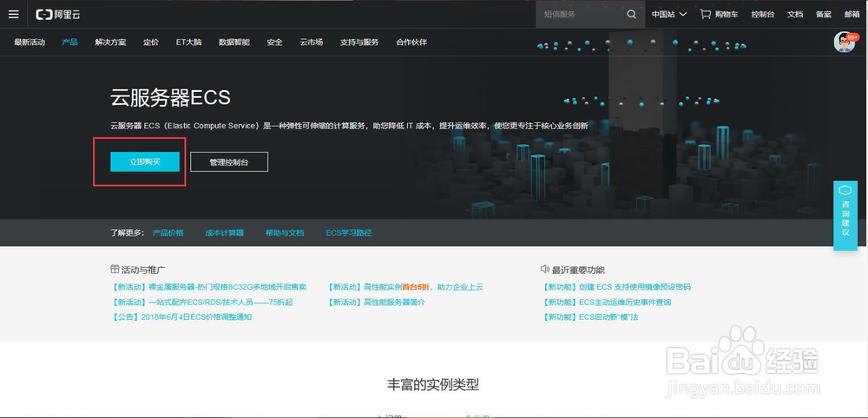Viewport: 868px width, 418px height.
Task: Select the 最新活动 menu item
Action: 30,42
